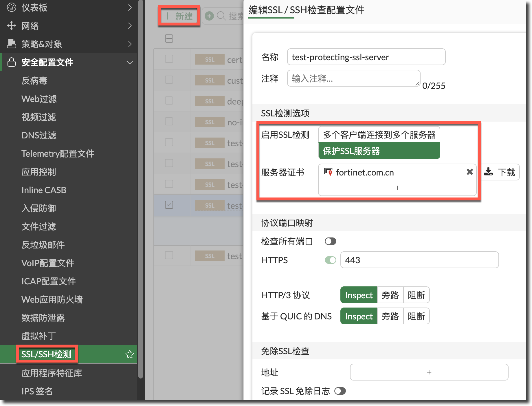Expand the 策略&对象 menu section
Viewport: 532px width, 406px height.
click(x=130, y=44)
